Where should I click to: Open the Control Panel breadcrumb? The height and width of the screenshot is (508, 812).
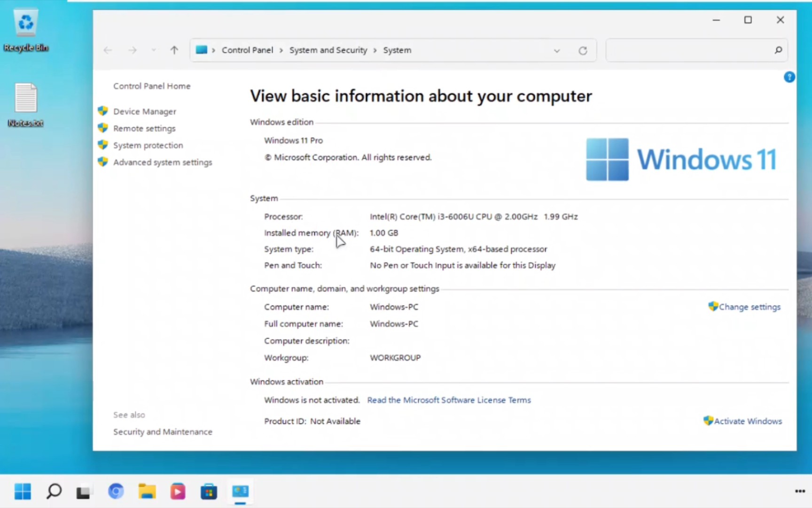[247, 50]
